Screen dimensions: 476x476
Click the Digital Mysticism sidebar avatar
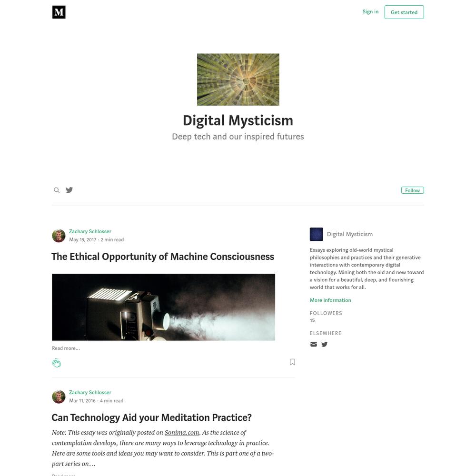tap(317, 234)
